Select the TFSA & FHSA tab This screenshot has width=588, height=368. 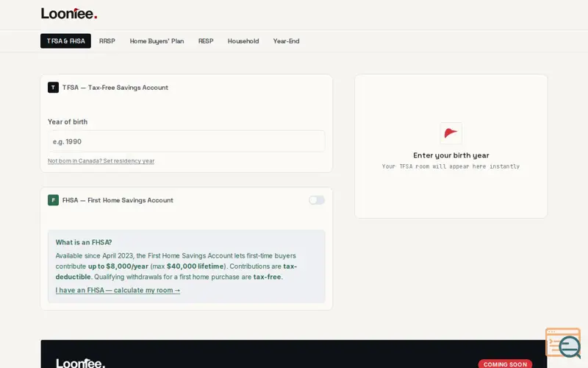click(65, 41)
